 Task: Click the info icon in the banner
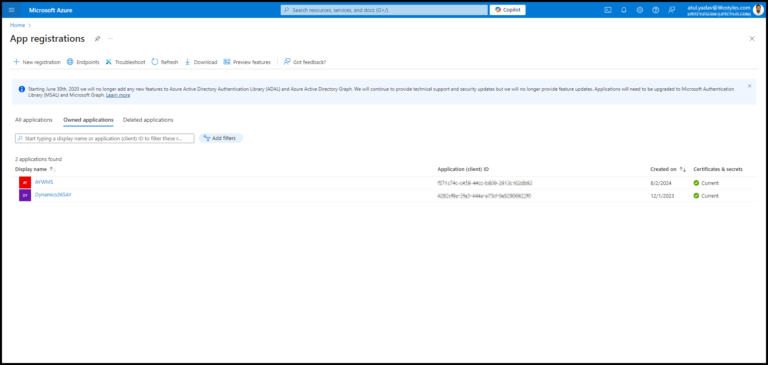coord(22,89)
